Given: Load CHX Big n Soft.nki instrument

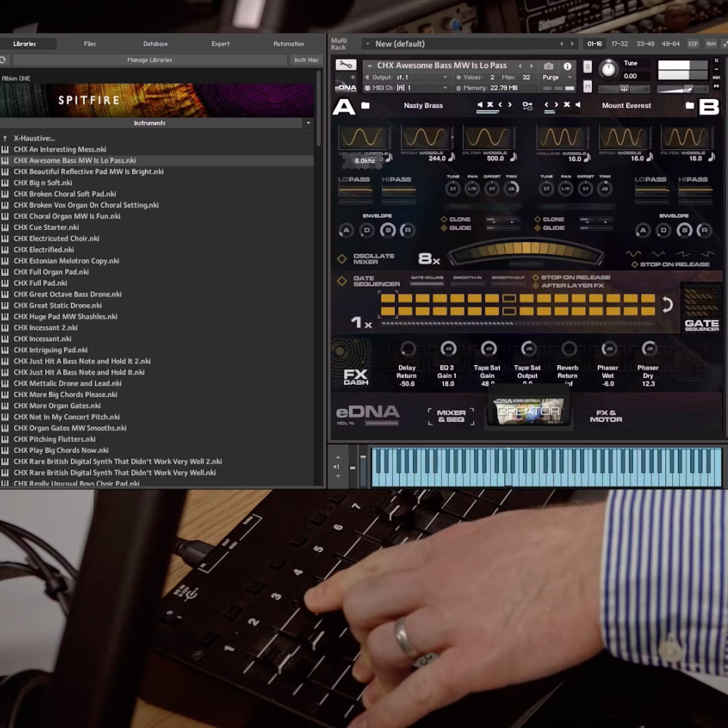Looking at the screenshot, I should (x=43, y=183).
